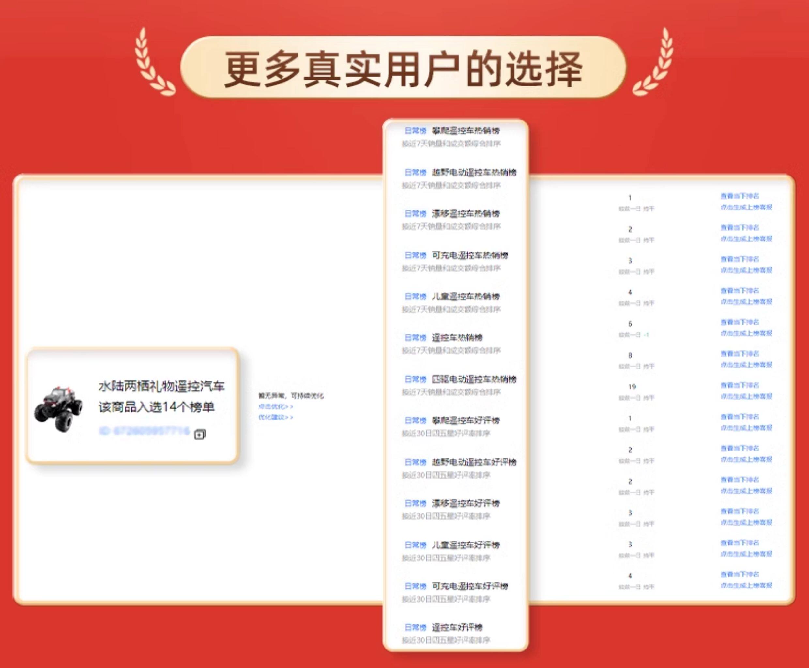Click the monster truck product thumbnail
The width and height of the screenshot is (809, 672).
tap(58, 408)
